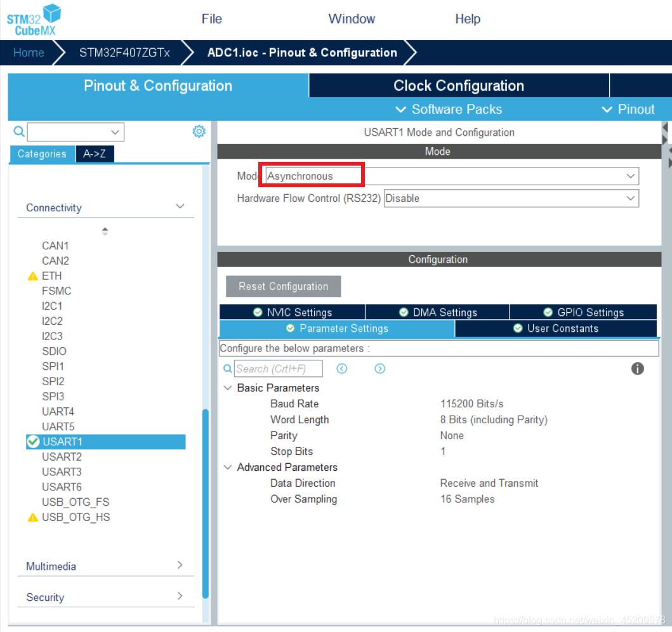Click the info icon in Parameter Settings

coord(637,369)
